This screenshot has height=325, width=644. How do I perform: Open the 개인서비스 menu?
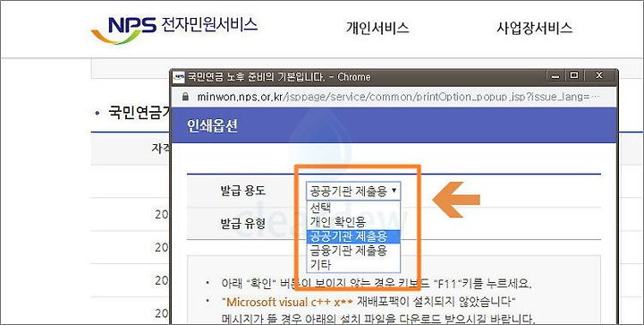point(377,28)
